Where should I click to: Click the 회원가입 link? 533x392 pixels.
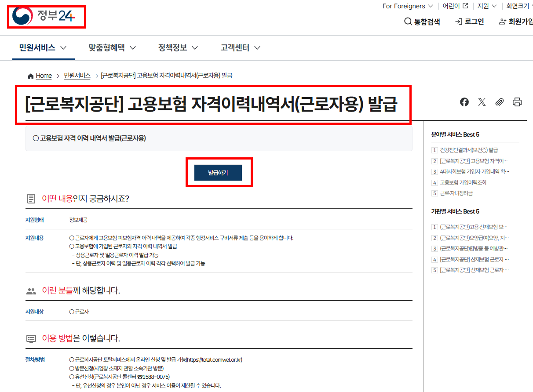click(x=516, y=22)
